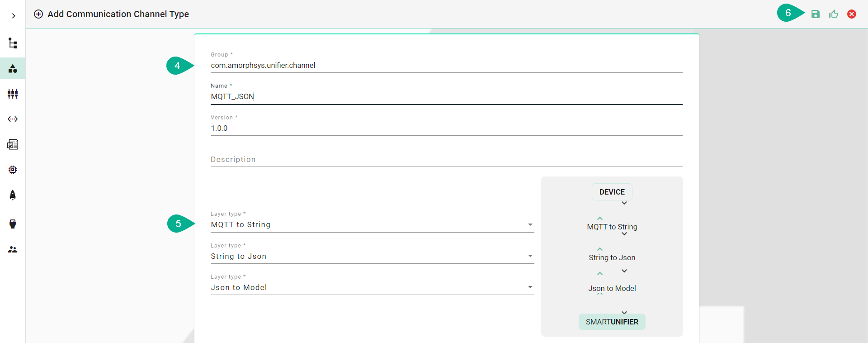The image size is (868, 343).
Task: Click the DEVICE box in diagram
Action: click(x=612, y=192)
